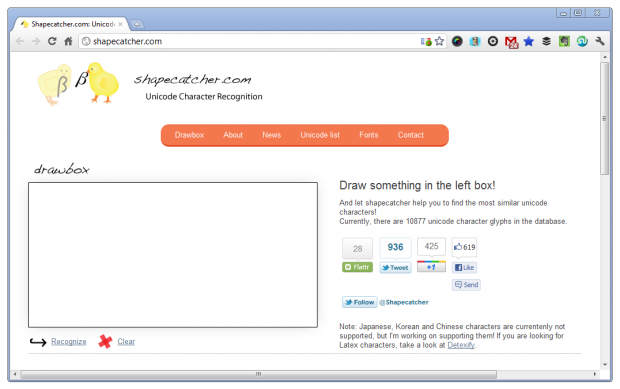Open the Detexify link
The width and height of the screenshot is (620, 389).
(461, 345)
